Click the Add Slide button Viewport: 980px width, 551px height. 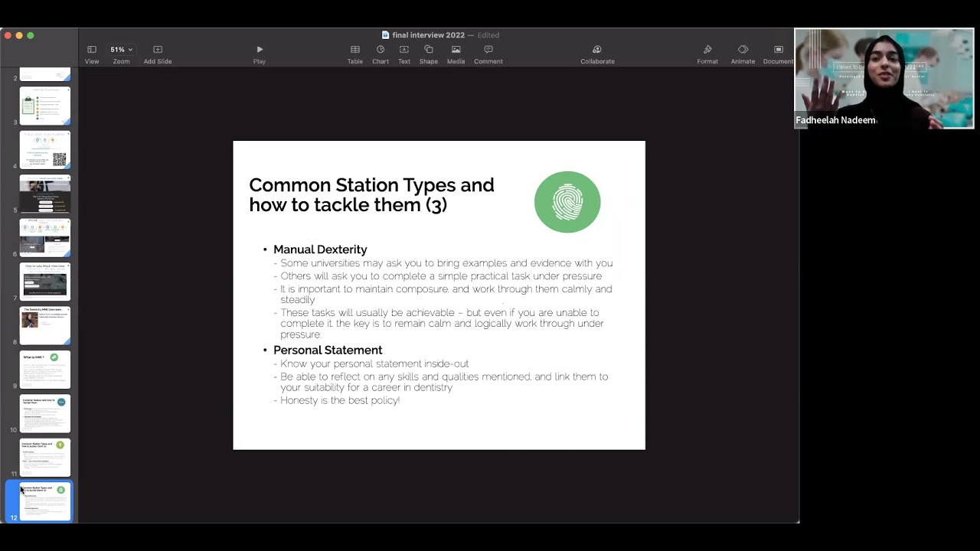(x=158, y=54)
